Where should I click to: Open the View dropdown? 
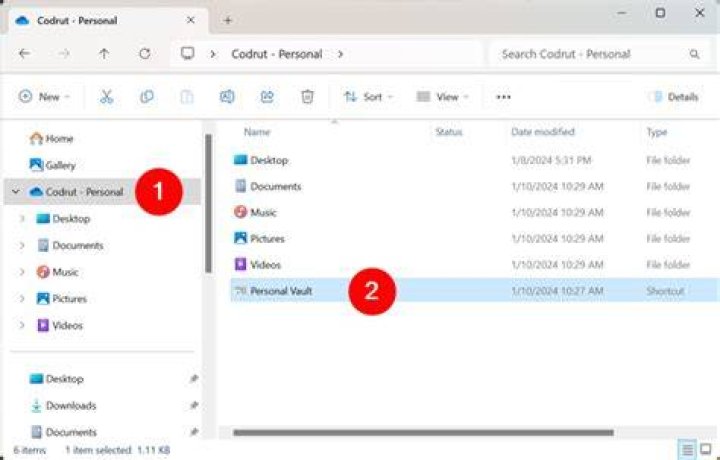(442, 97)
